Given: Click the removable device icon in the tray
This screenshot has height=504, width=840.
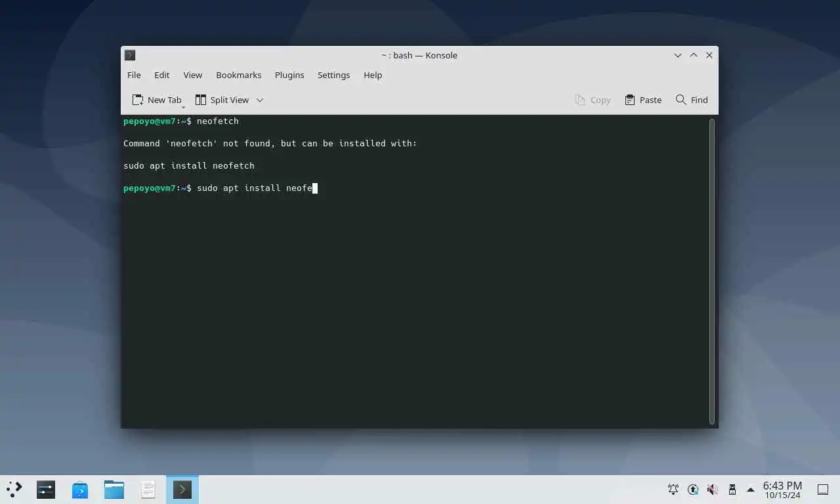Looking at the screenshot, I should pos(732,489).
